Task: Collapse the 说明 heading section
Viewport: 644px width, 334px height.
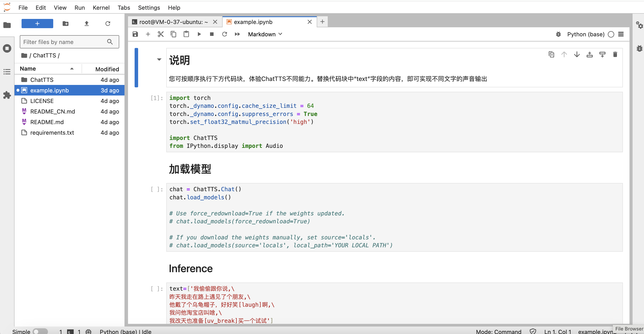Action: (x=159, y=59)
